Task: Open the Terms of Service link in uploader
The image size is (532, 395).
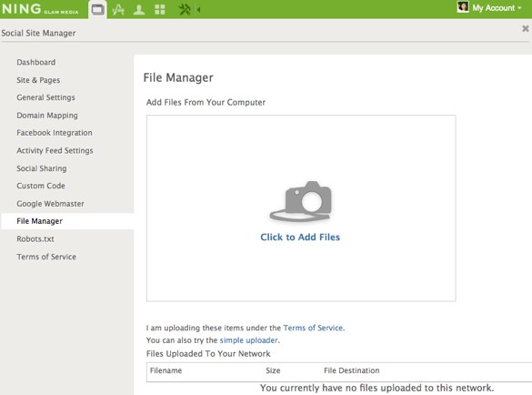Action: tap(313, 328)
